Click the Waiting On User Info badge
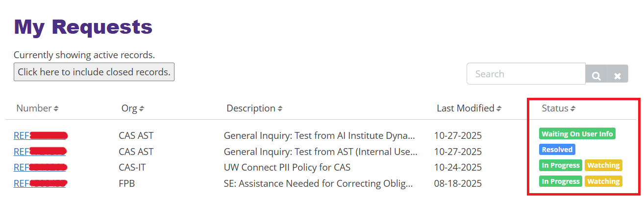 click(x=577, y=133)
